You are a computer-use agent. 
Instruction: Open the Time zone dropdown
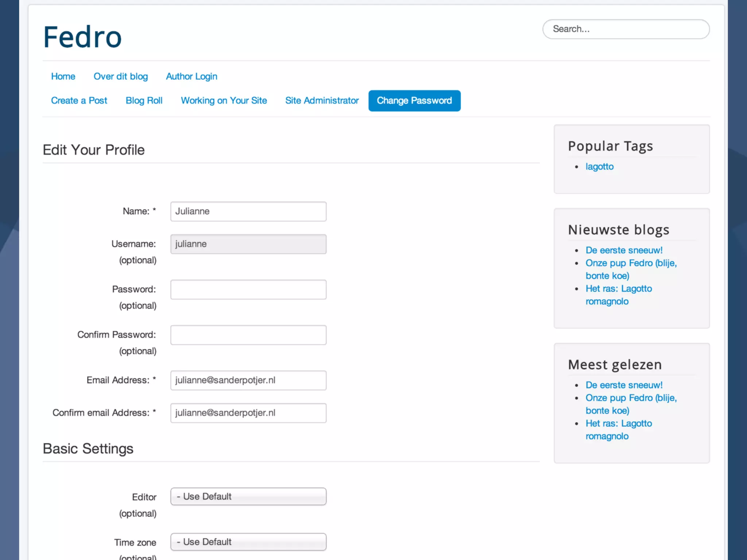point(248,542)
